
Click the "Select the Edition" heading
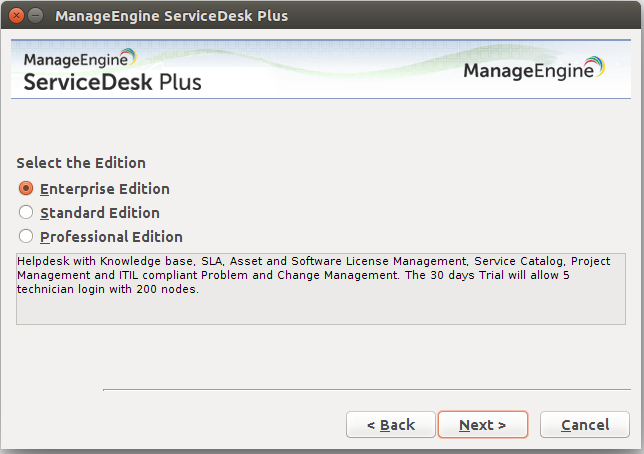coord(81,163)
